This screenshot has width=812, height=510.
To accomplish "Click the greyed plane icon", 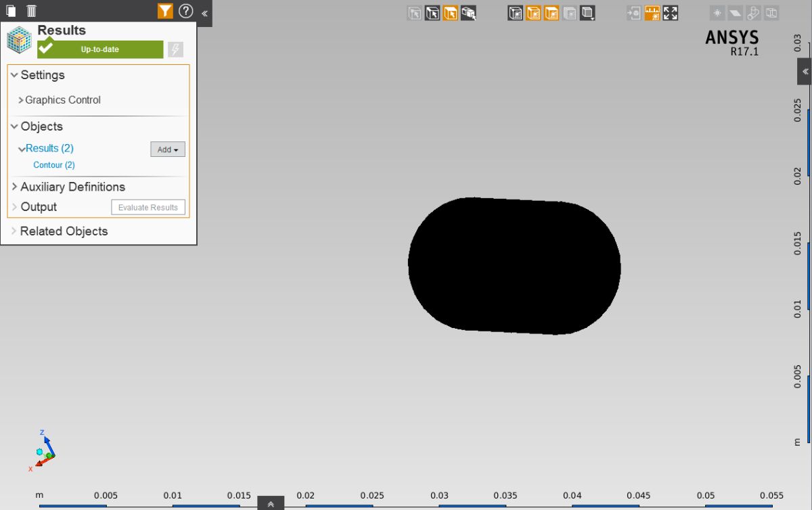I will [735, 12].
